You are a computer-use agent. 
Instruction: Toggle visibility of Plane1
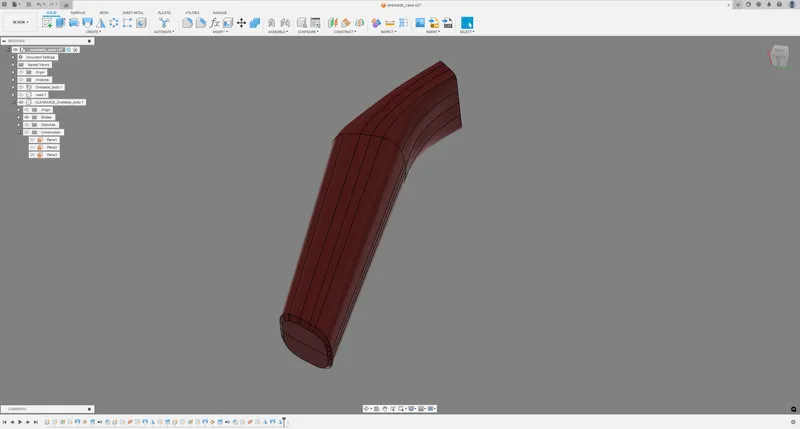pos(33,140)
